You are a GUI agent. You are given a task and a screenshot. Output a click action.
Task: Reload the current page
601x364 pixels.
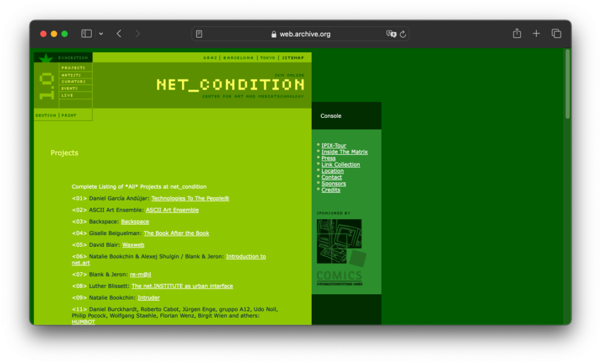(403, 34)
